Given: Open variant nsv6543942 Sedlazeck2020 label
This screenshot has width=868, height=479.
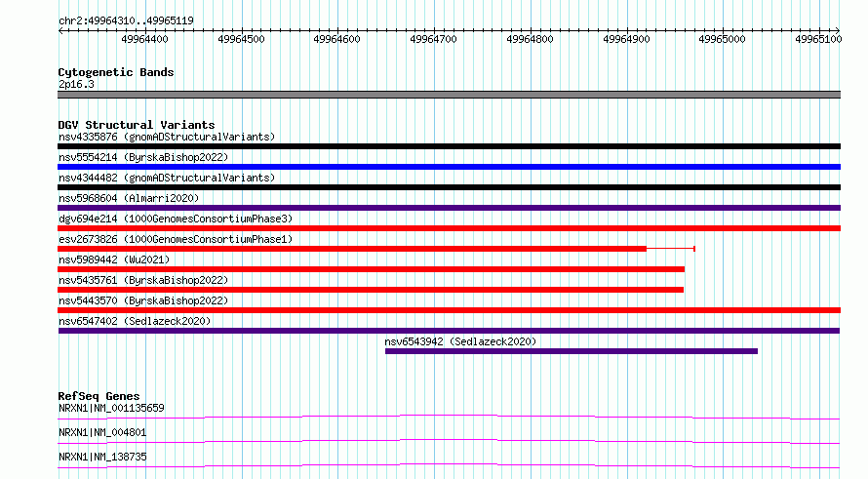Looking at the screenshot, I should pos(460,341).
